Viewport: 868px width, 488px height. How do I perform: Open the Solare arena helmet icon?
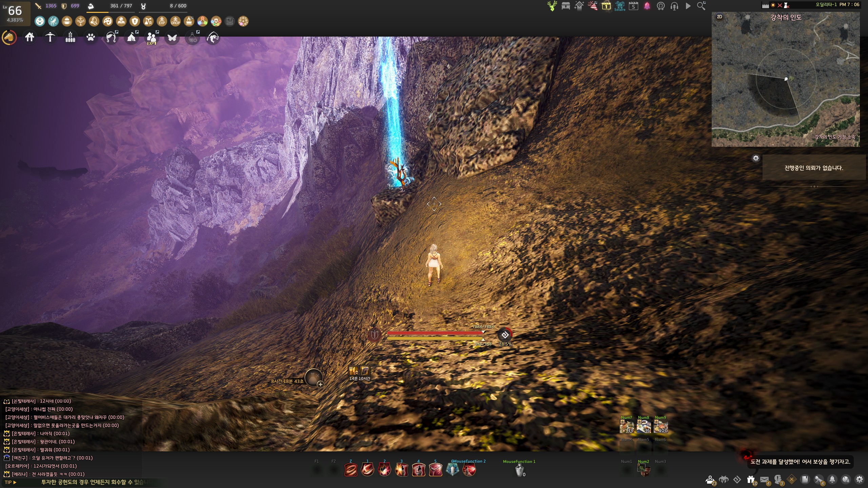(x=620, y=6)
